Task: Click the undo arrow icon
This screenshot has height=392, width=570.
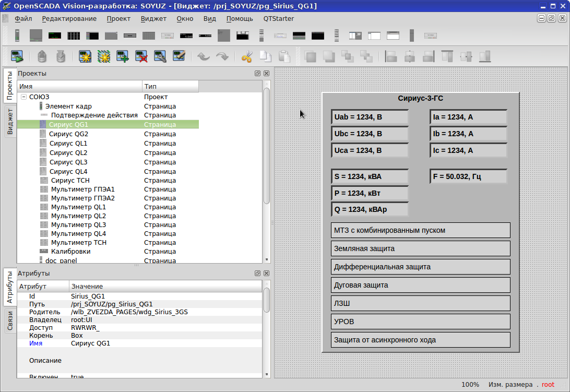Action: click(204, 56)
